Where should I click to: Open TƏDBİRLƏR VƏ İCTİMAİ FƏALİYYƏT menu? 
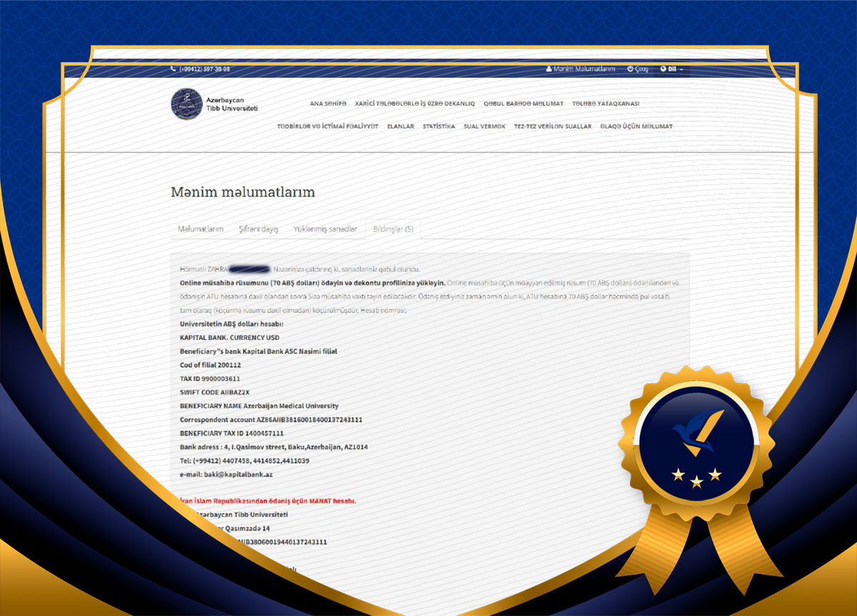point(327,126)
